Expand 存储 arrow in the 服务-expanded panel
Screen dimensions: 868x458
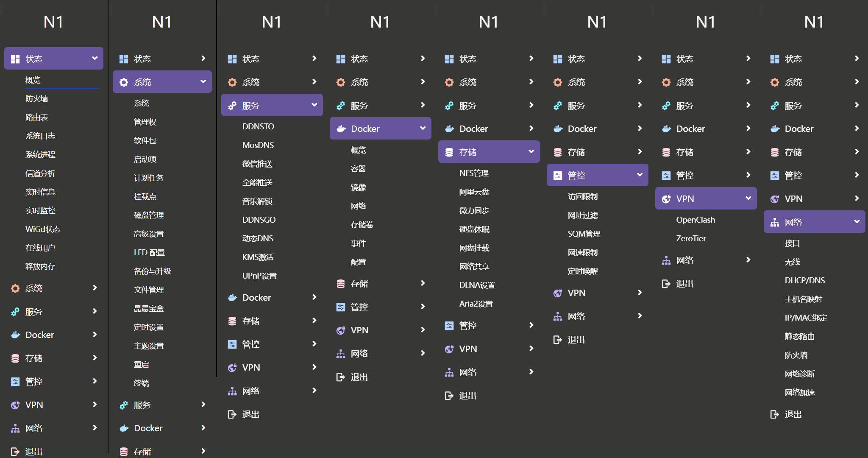[314, 321]
